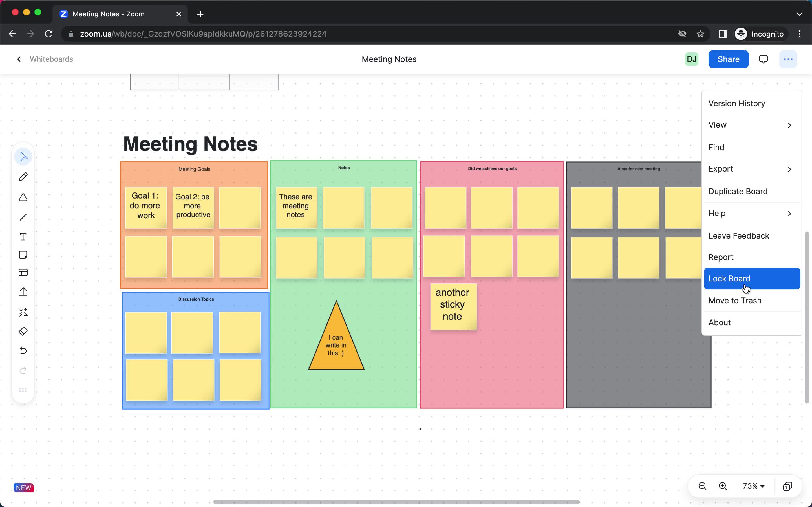Toggle camera detection icon in address bar
Screen dimensions: 812x507
tap(681, 34)
